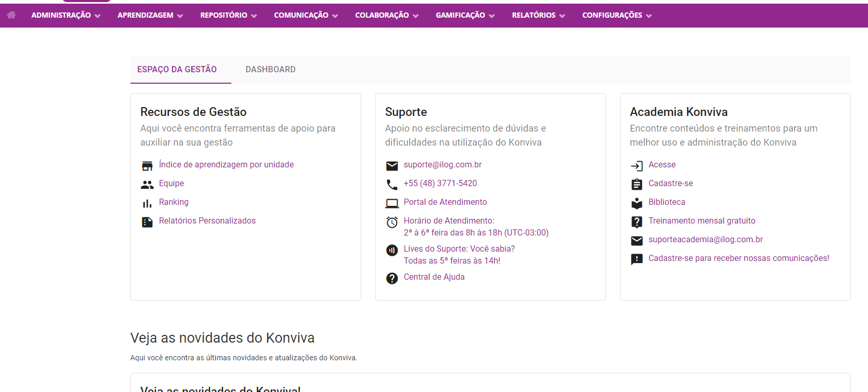The width and height of the screenshot is (868, 392).
Task: Click the alarm clock icon beside Horário de Atendimento
Action: pyautogui.click(x=392, y=222)
